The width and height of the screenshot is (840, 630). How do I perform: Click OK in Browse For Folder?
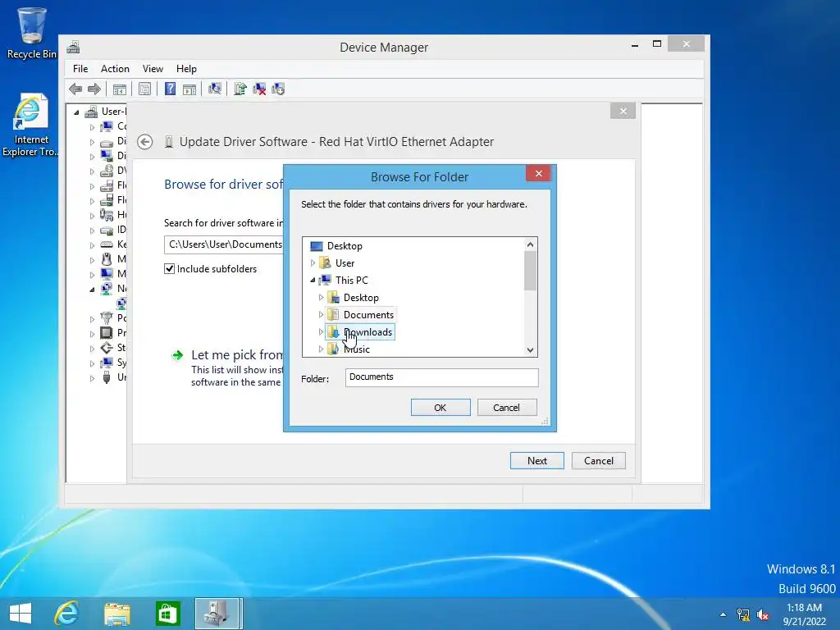coord(441,408)
